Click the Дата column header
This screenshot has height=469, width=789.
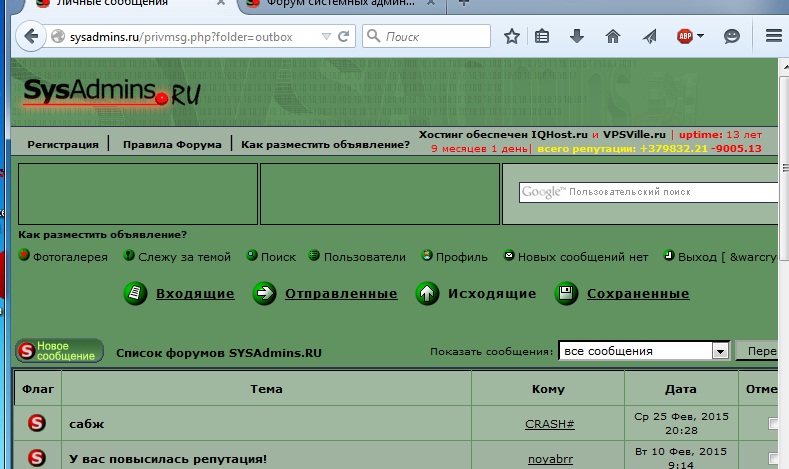[681, 389]
